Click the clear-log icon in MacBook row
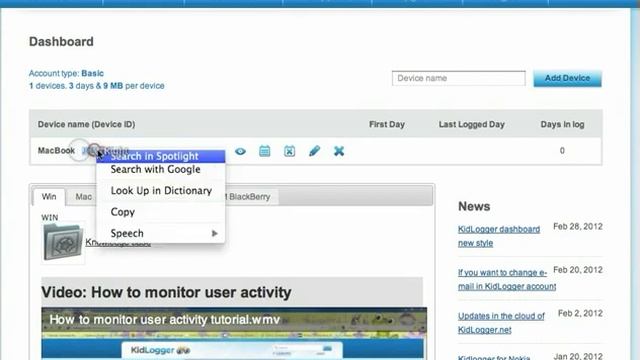Viewport: 640px width, 360px height. (x=289, y=151)
